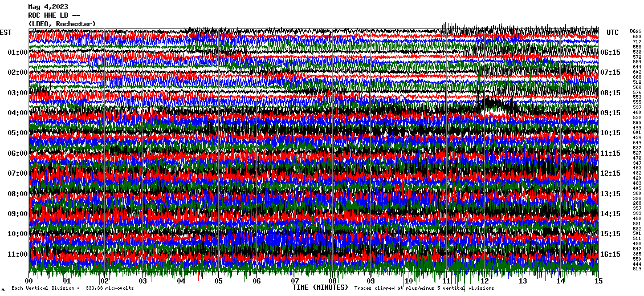
Task: Select the 01:00 EST row label
Action: tap(18, 52)
